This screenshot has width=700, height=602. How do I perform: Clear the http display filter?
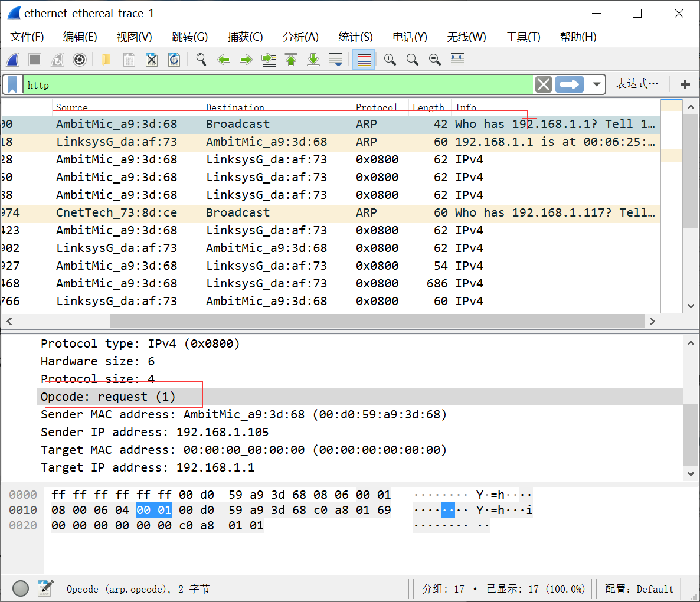coord(544,84)
